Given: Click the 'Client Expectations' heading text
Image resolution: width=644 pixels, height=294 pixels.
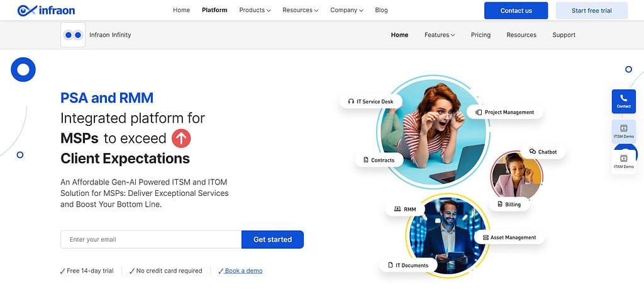Looking at the screenshot, I should coord(125,158).
